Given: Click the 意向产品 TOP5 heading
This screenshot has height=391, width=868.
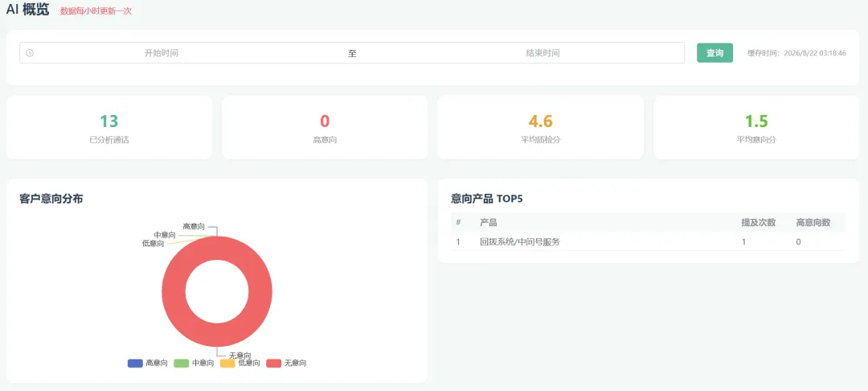Looking at the screenshot, I should coord(486,199).
